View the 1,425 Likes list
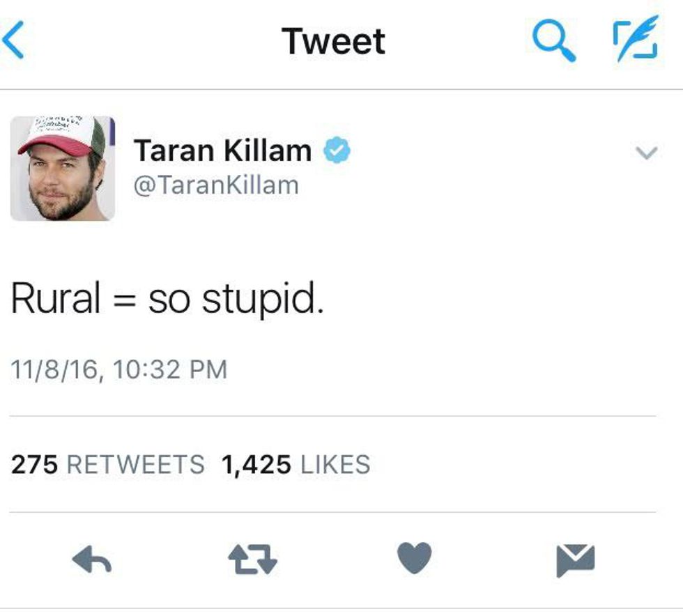 pyautogui.click(x=295, y=464)
